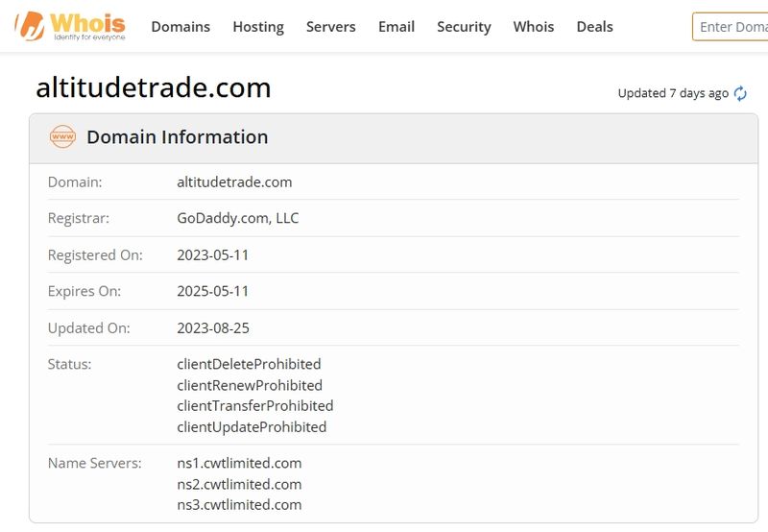Open the Domains menu
The image size is (768, 532).
180,27
